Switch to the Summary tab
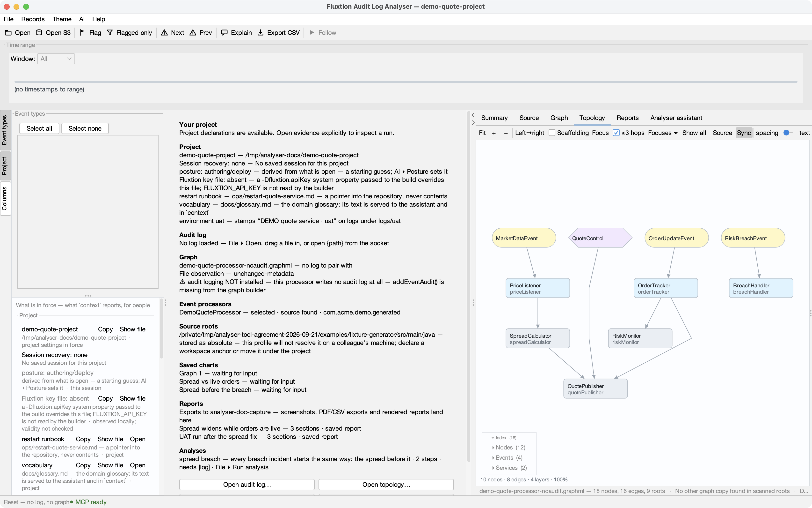Image resolution: width=812 pixels, height=508 pixels. point(494,118)
